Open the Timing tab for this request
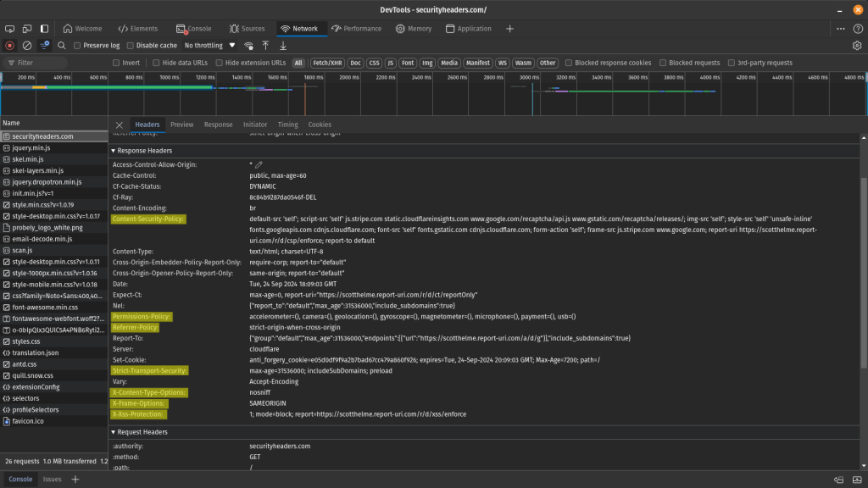 [287, 124]
